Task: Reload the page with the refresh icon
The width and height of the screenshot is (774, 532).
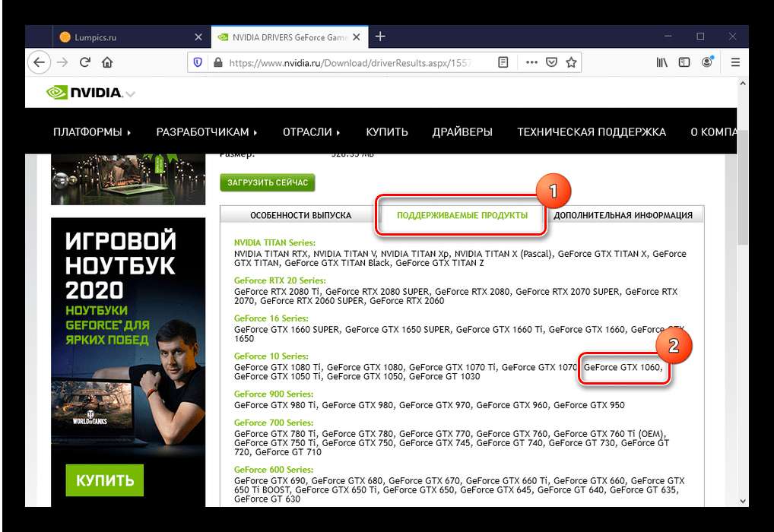Action: point(85,62)
